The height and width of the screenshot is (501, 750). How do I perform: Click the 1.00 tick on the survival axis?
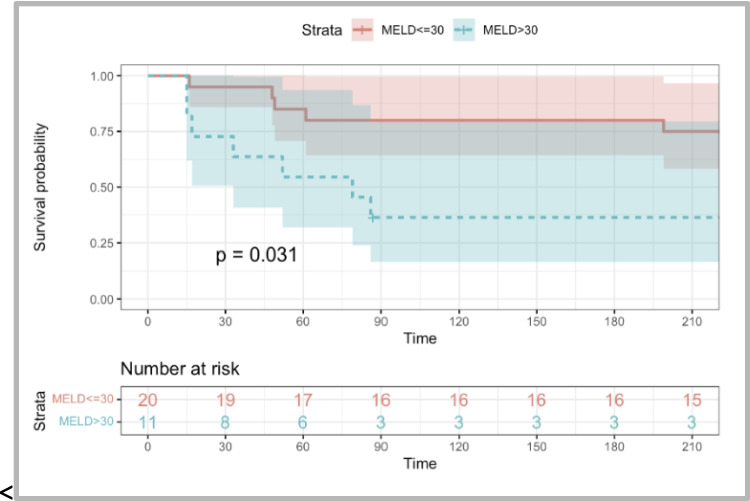(x=101, y=76)
